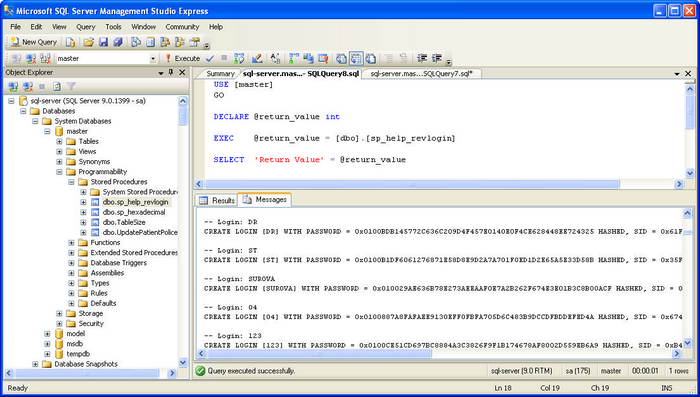Viewport: 700px width, 397px height.
Task: Click the Filter funnel in Object Explorer
Action: 71,86
